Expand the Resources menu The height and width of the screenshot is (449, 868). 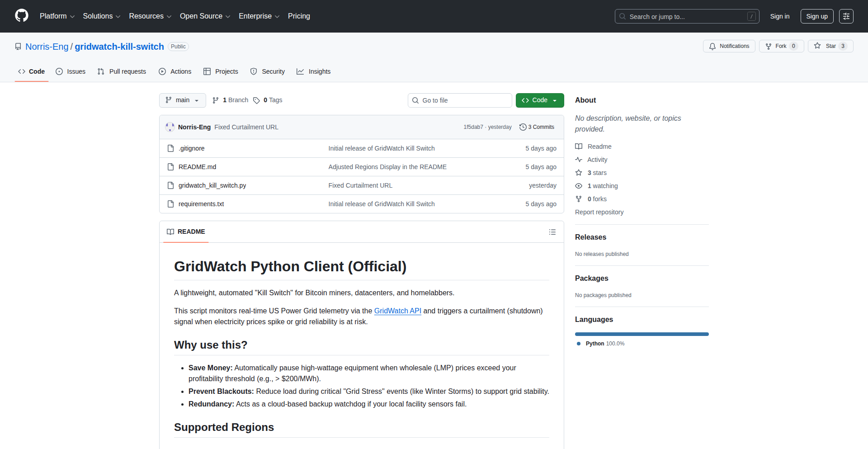tap(150, 16)
